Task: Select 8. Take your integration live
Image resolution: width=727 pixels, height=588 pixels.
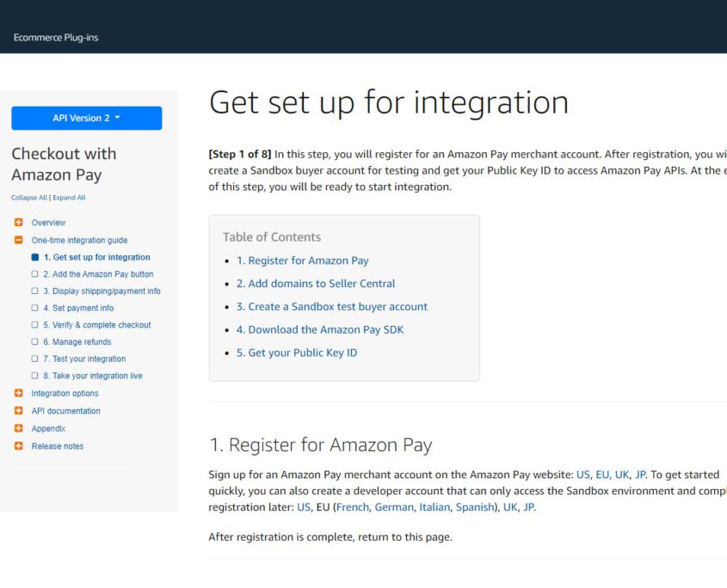Action: 93,377
